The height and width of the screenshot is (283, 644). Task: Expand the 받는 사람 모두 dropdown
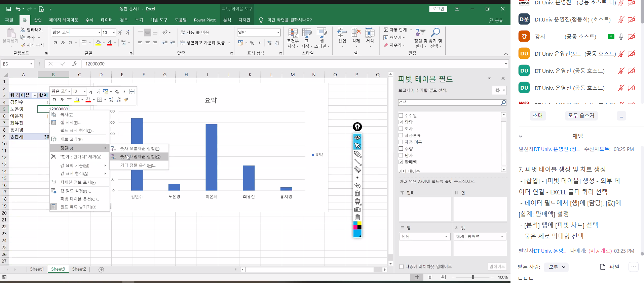tap(557, 267)
